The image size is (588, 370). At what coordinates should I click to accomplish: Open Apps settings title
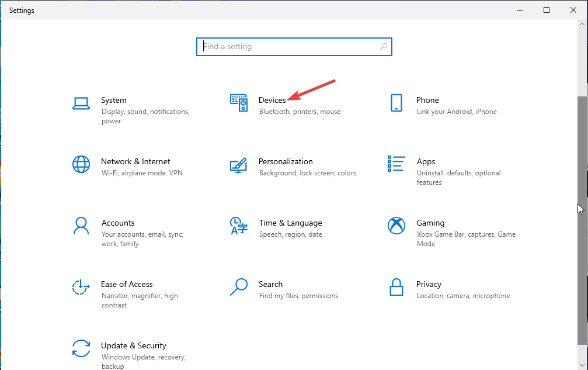(426, 162)
